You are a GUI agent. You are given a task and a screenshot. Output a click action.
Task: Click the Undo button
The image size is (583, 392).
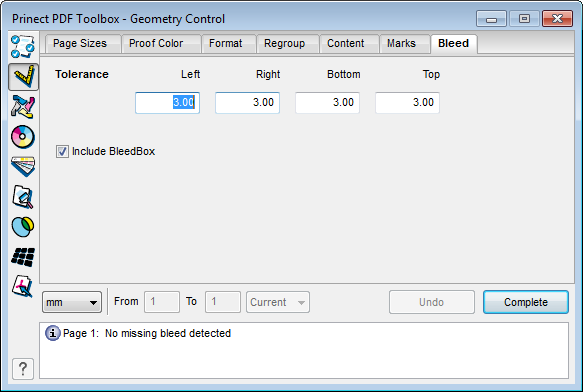click(432, 302)
